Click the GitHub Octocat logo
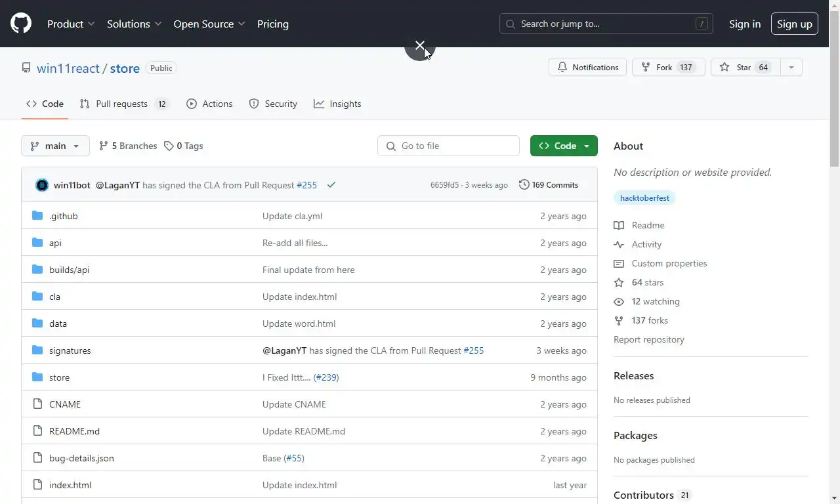840x504 pixels. [x=21, y=24]
